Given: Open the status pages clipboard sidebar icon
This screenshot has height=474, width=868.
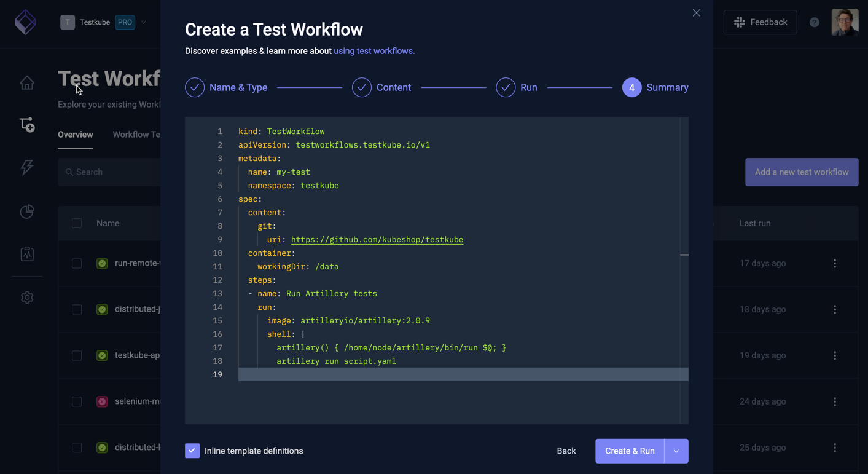Looking at the screenshot, I should click(27, 254).
